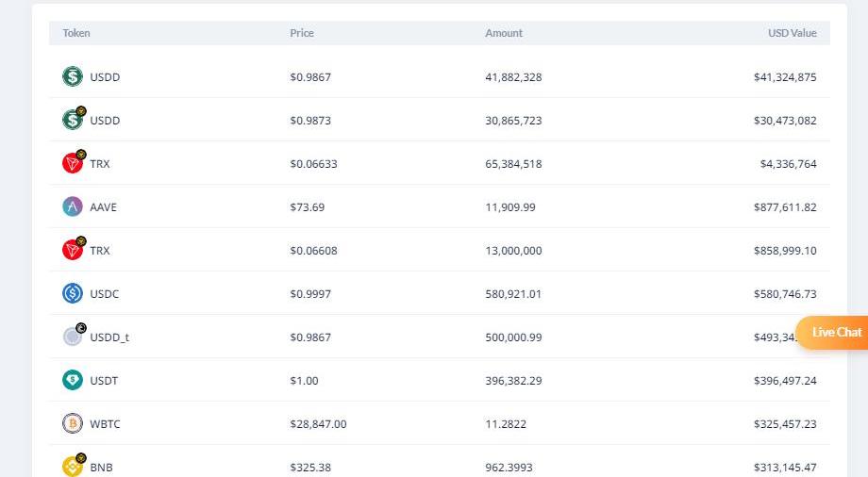Open the Live Chat widget
This screenshot has height=477, width=868.
835,332
